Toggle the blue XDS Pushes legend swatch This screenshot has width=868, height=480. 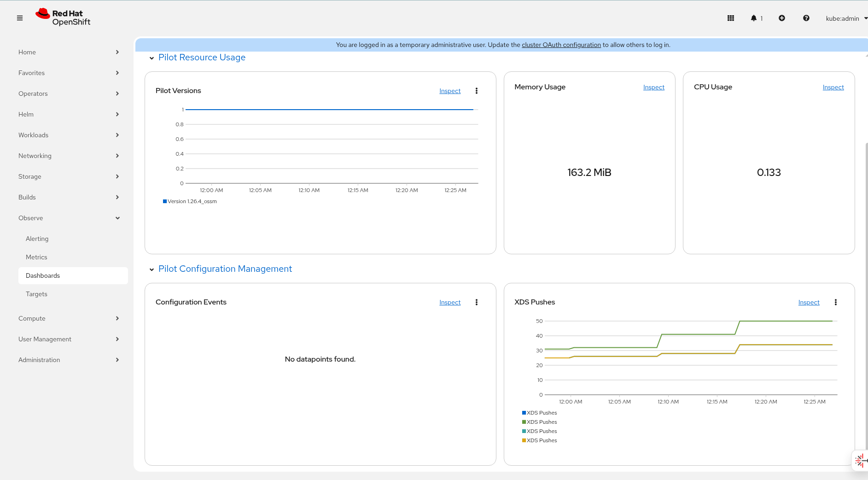tap(524, 413)
